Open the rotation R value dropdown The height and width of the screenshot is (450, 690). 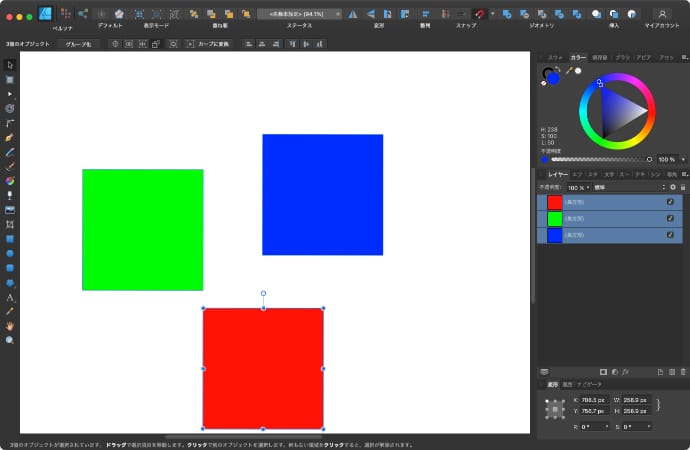606,426
